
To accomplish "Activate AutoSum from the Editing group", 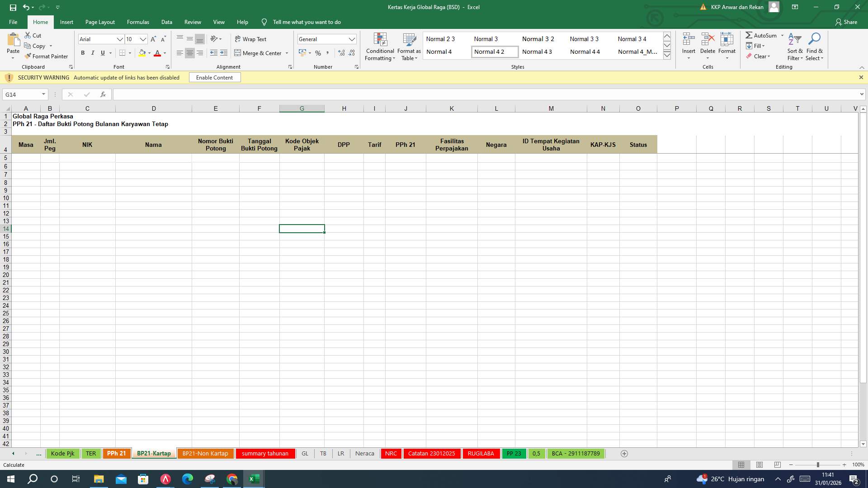I will click(764, 35).
